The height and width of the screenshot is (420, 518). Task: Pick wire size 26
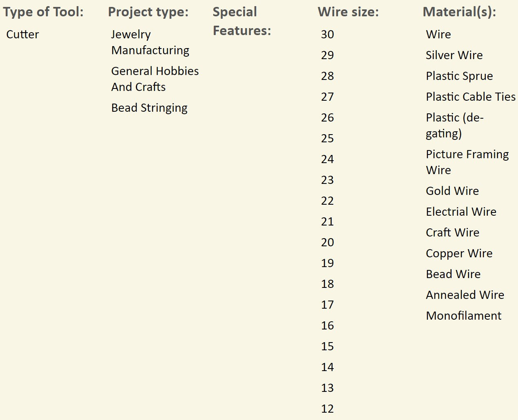[x=327, y=117]
